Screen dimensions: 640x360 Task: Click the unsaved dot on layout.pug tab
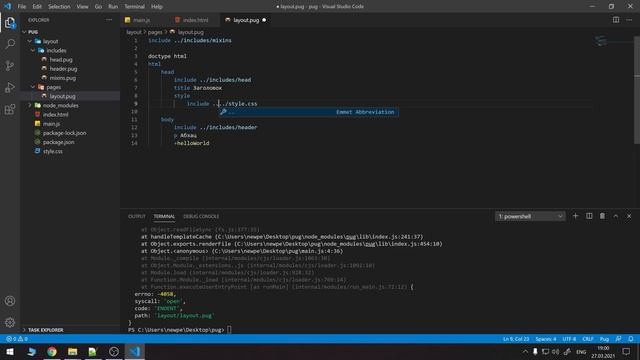point(264,20)
